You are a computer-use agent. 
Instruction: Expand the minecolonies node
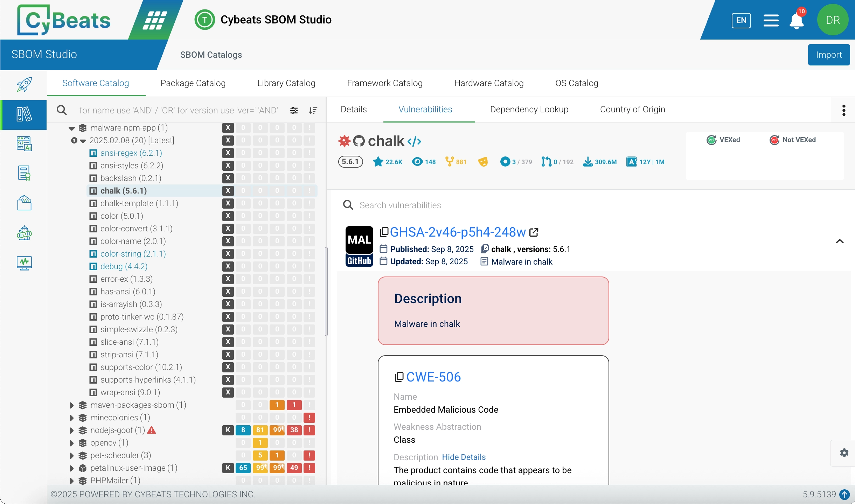pyautogui.click(x=71, y=418)
